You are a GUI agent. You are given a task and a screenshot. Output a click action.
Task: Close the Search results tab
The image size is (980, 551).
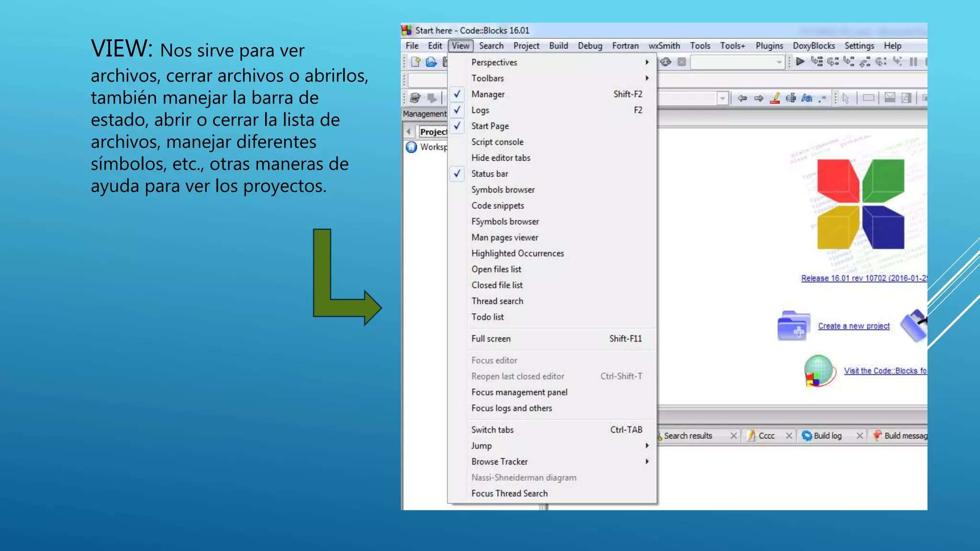pyautogui.click(x=734, y=436)
